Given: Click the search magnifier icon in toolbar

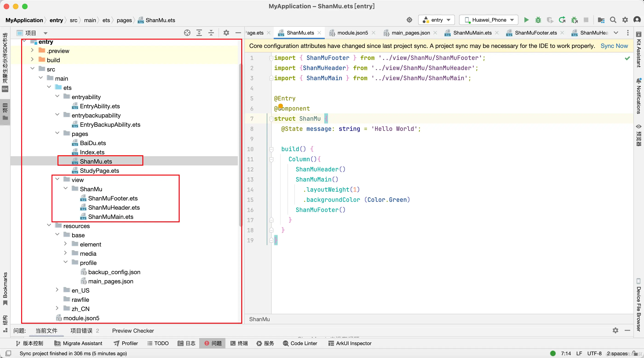Looking at the screenshot, I should coord(613,20).
